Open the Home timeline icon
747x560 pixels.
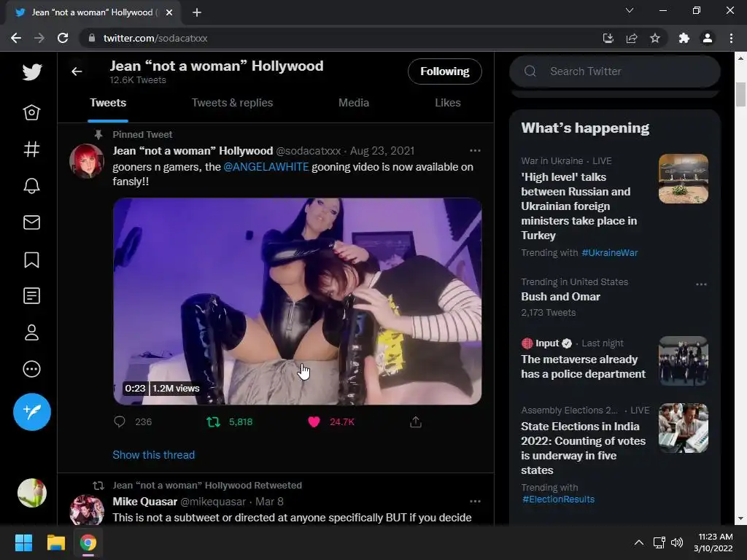(31, 112)
